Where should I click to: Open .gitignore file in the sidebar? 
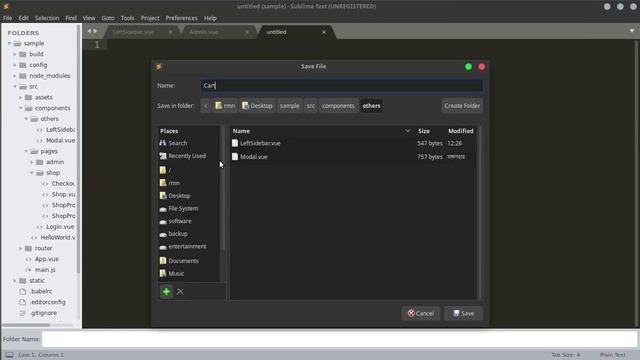pos(43,313)
